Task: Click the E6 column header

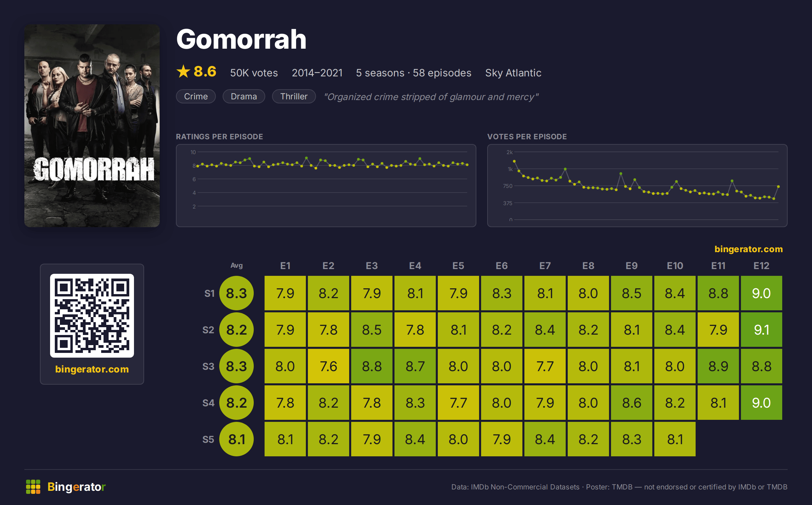Action: 502,266
